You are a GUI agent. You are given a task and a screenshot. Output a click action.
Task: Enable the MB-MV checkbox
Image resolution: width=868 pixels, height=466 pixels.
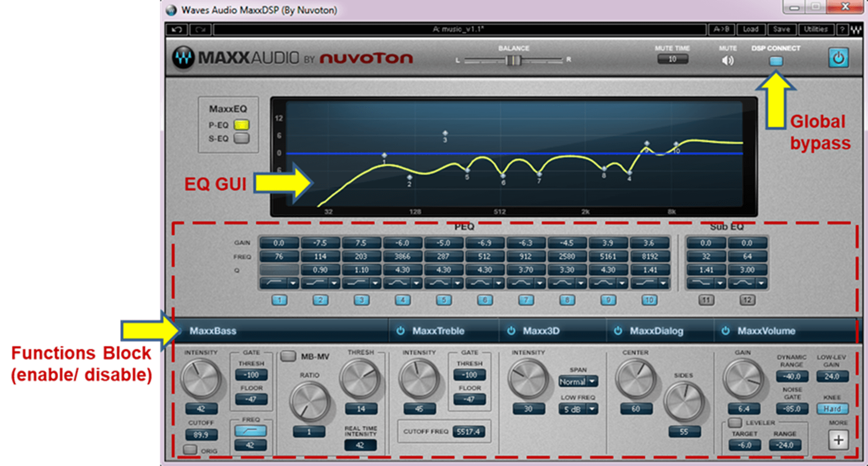[288, 356]
